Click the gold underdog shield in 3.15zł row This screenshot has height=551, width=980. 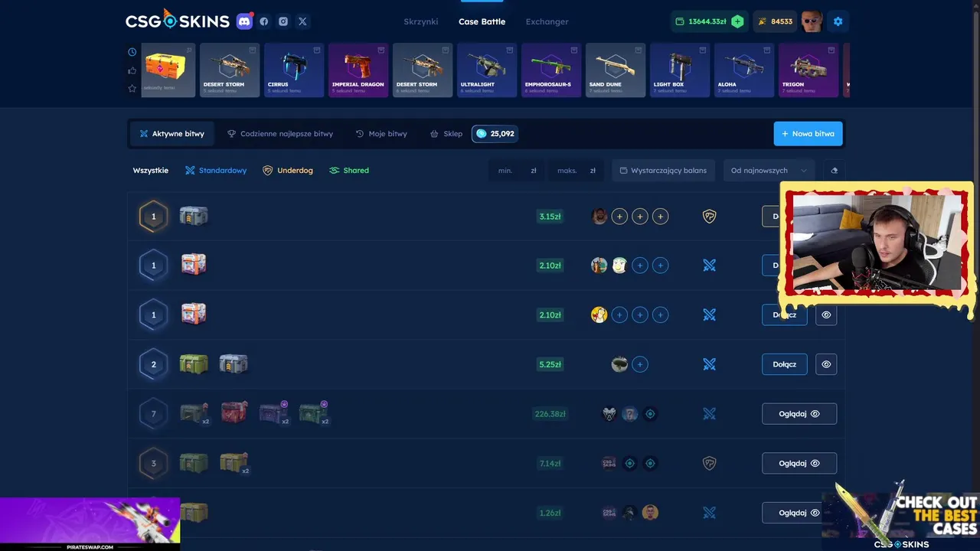[x=709, y=217]
